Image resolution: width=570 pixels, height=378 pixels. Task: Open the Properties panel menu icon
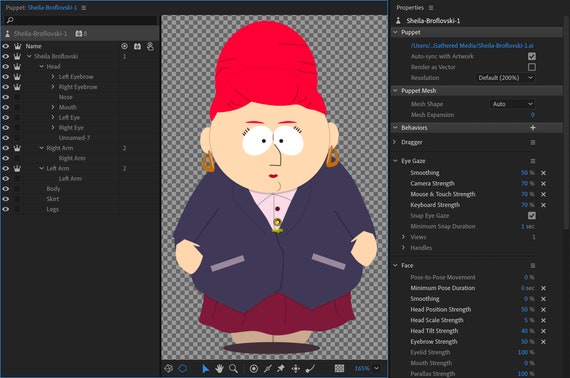[x=431, y=8]
